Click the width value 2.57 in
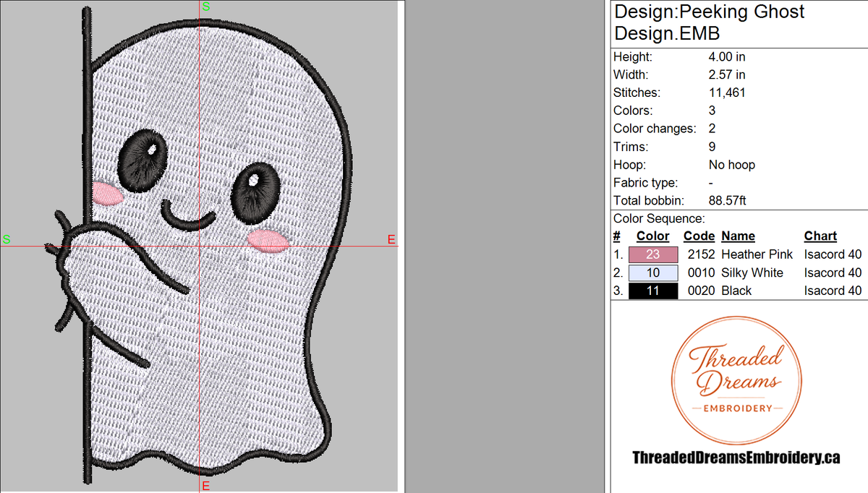The height and width of the screenshot is (493, 868). tap(727, 74)
